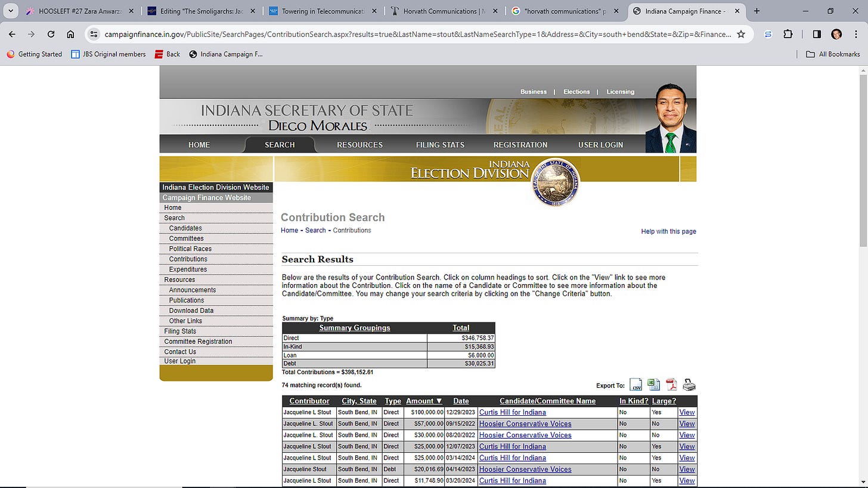
Task: Open Chrome side panel icon
Action: click(817, 34)
